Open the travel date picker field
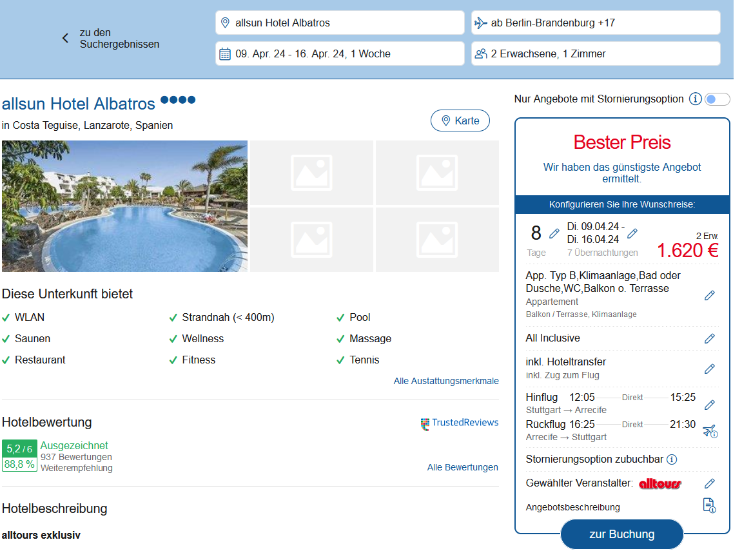Screen dimensions: 742x560 [x=340, y=53]
